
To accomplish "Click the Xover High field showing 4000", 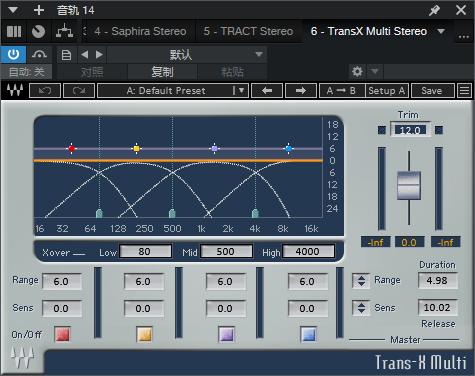I will (308, 251).
